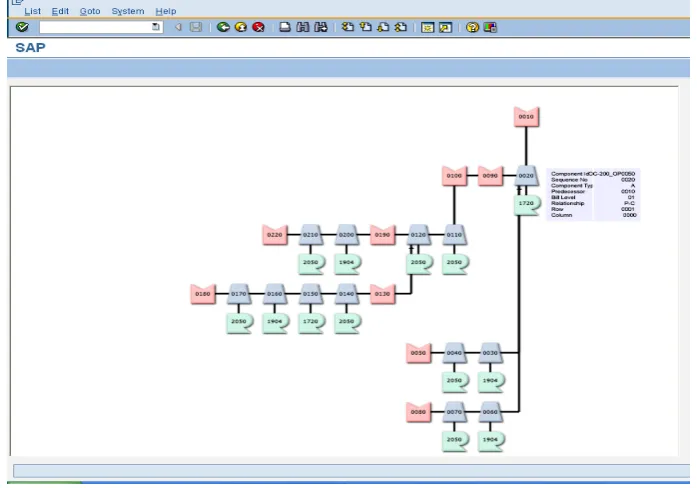This screenshot has height=488, width=697.
Task: Select the pink node 0130
Action: click(x=382, y=294)
